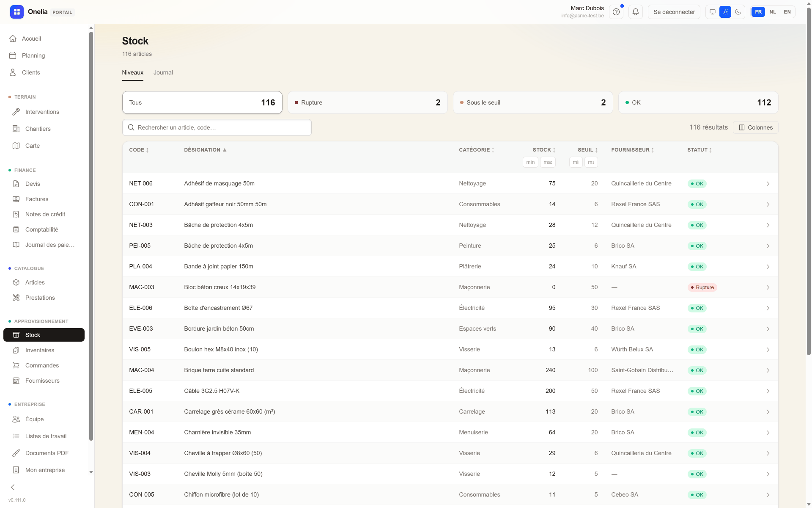Click the Onelia logo icon

pos(17,12)
